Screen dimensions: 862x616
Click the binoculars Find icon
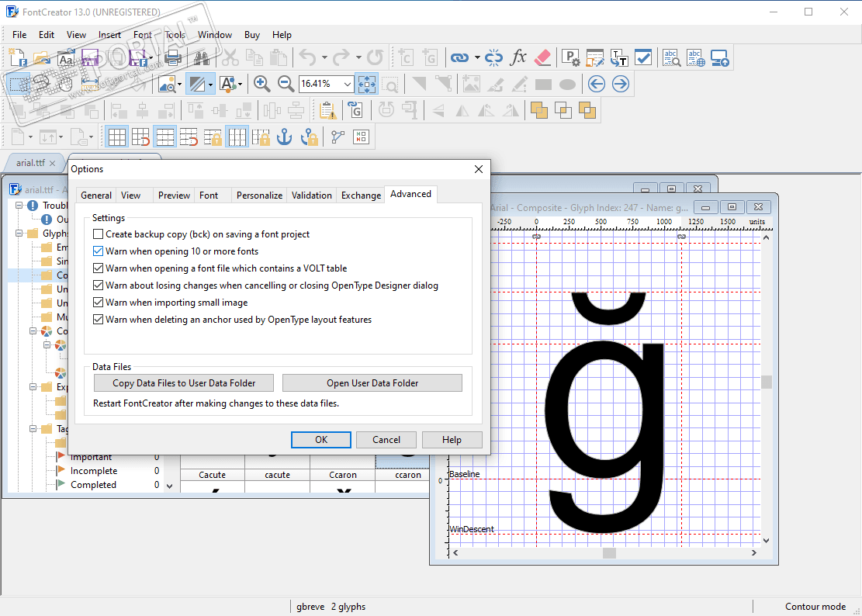coord(202,57)
